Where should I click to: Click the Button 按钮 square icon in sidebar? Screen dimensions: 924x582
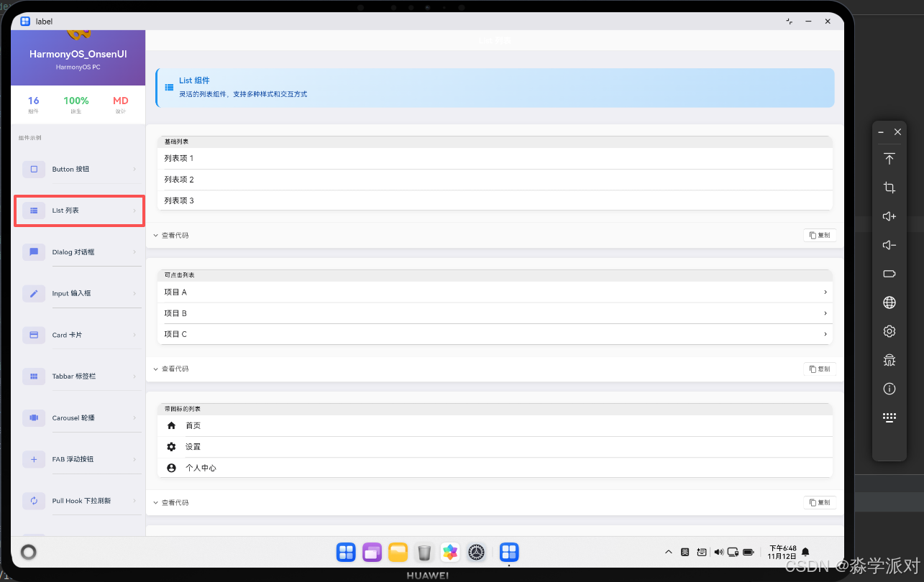(x=34, y=169)
